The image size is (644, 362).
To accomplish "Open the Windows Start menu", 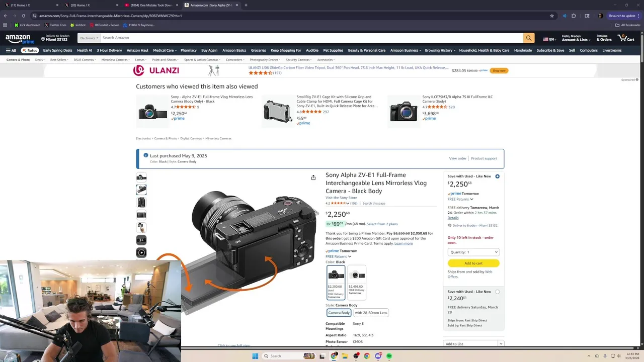I will (255, 356).
